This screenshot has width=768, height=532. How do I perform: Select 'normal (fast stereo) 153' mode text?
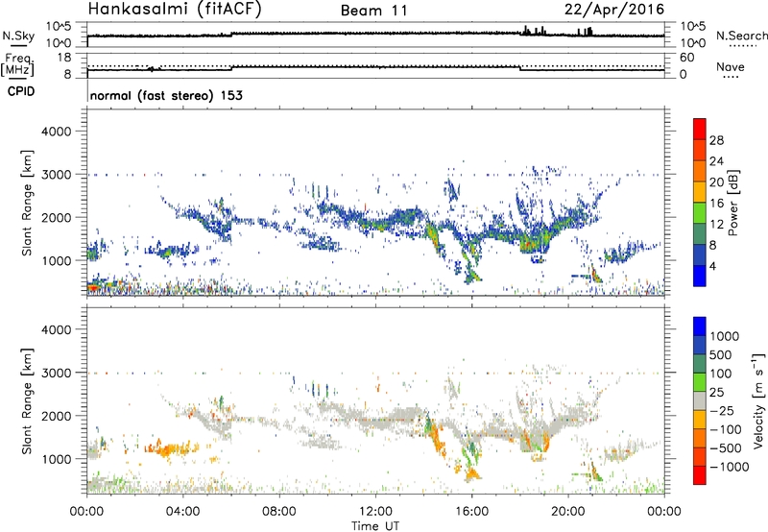tap(166, 95)
